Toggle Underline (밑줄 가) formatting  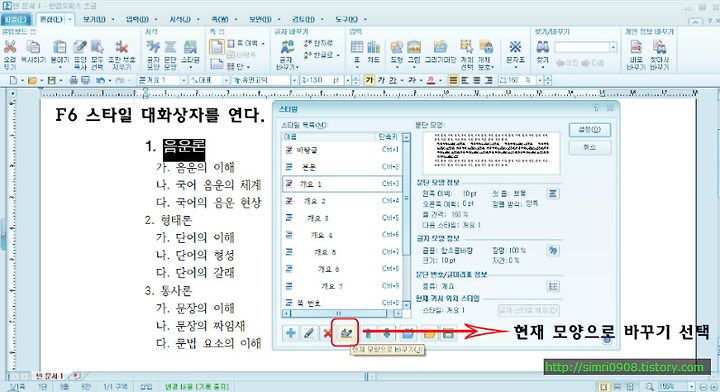pyautogui.click(x=393, y=80)
